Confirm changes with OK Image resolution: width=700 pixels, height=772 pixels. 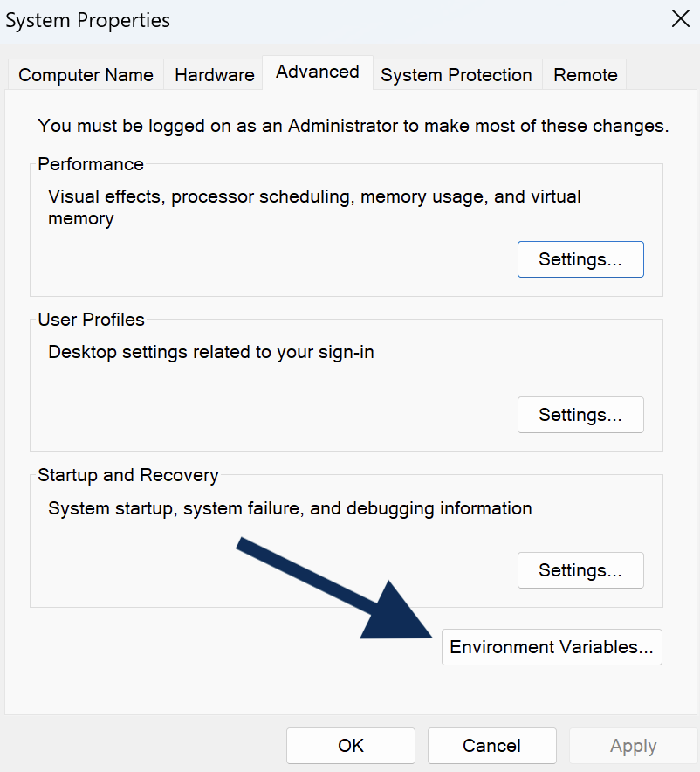(x=351, y=746)
